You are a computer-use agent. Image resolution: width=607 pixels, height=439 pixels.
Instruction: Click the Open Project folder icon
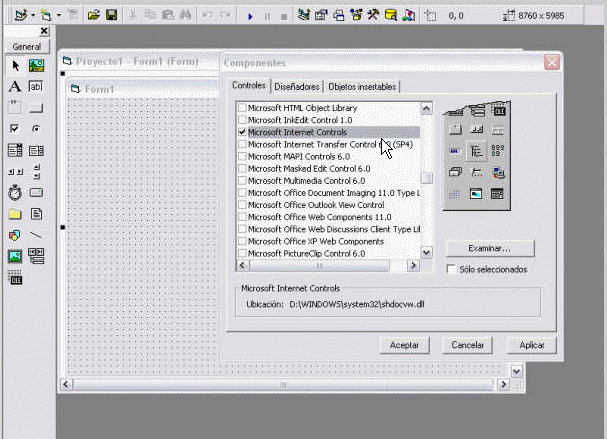94,15
